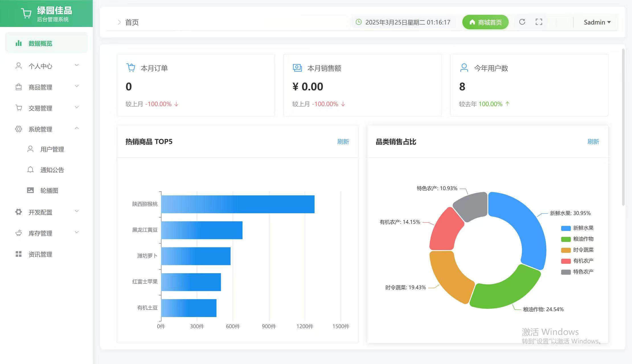632x364 pixels.
Task: Toggle 时令蔬菜 legend item
Action: (577, 250)
